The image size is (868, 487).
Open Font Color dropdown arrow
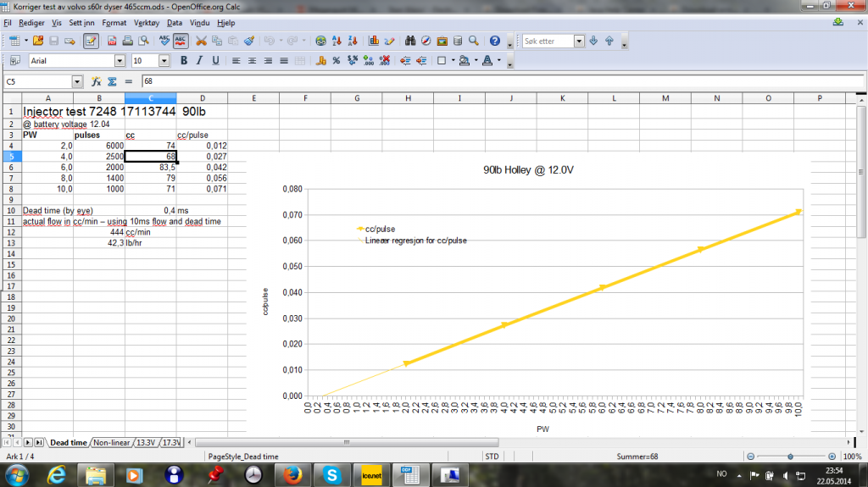point(498,61)
